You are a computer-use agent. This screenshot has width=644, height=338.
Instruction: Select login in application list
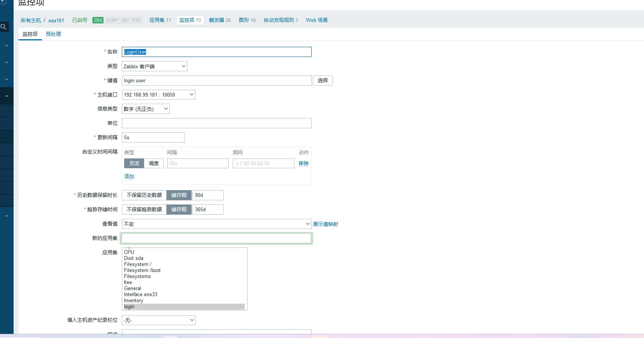pyautogui.click(x=184, y=307)
